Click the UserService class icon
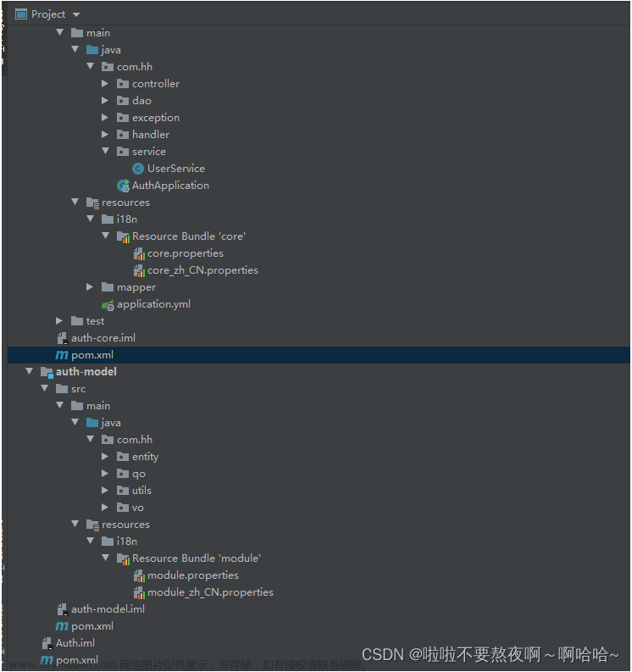 (x=138, y=169)
